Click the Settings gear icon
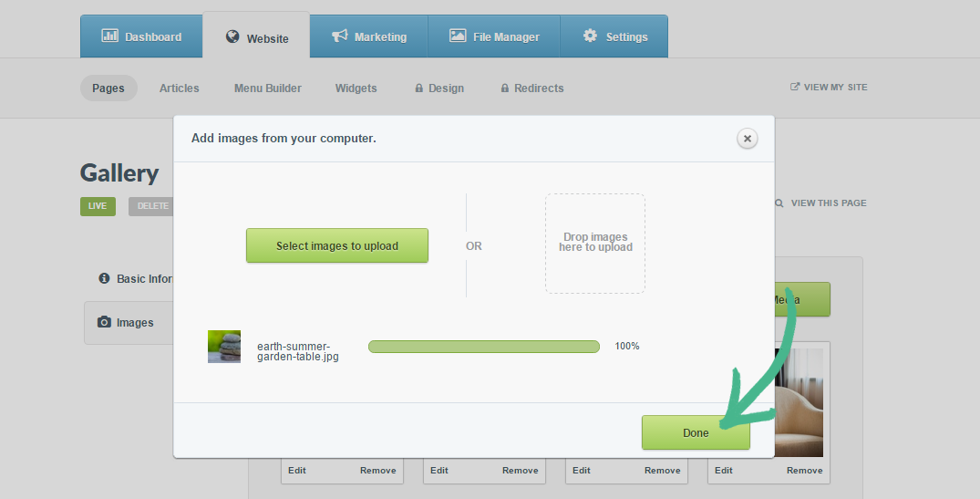Screen dimensions: 980x499 [590, 36]
